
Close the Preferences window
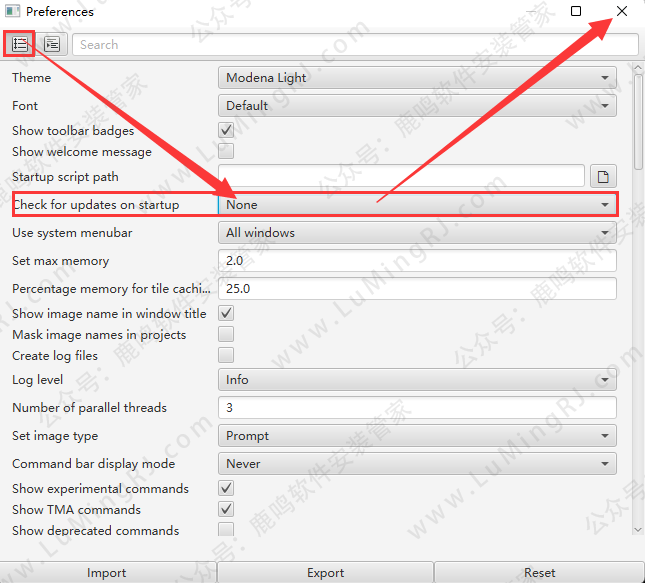pos(622,11)
